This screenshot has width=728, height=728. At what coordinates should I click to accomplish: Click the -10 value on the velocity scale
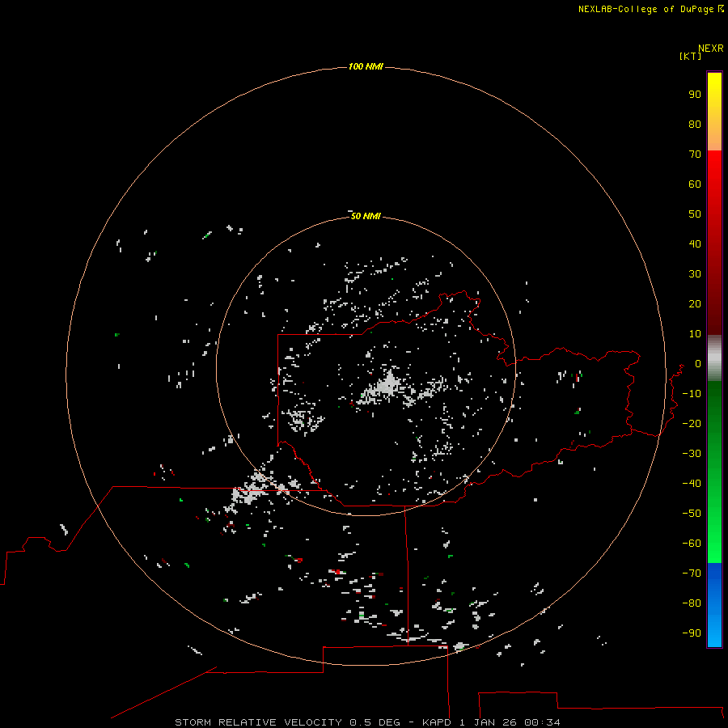coord(692,394)
